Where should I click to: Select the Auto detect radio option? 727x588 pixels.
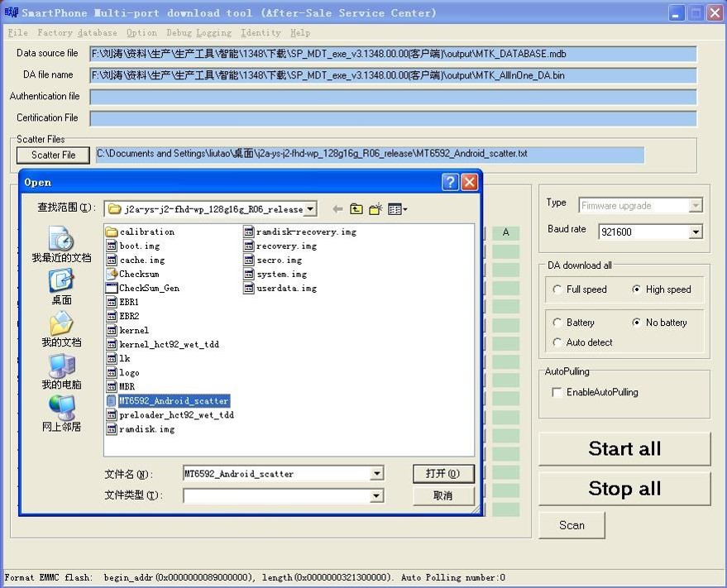coord(582,342)
